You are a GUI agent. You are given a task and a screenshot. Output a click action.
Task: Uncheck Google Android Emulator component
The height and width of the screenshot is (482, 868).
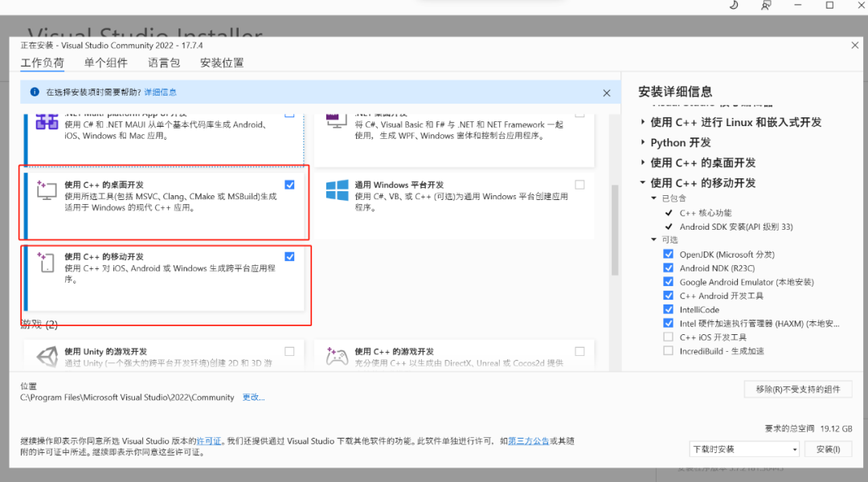(668, 282)
